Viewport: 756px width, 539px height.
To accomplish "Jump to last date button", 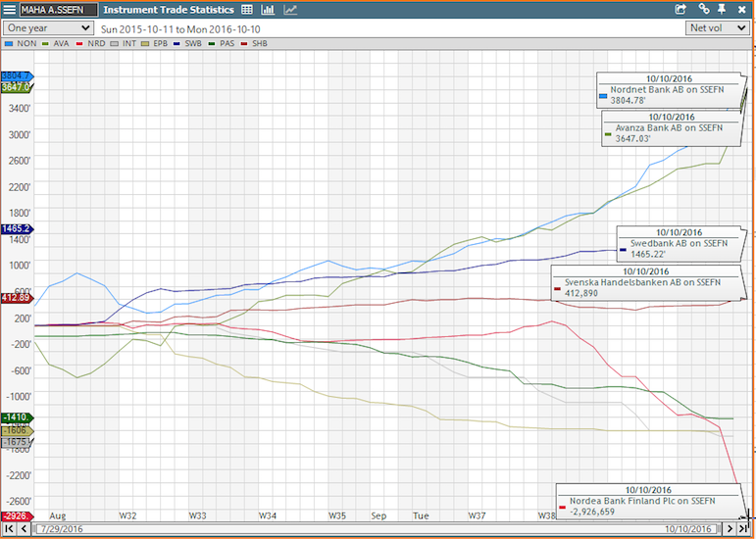I will [x=743, y=528].
